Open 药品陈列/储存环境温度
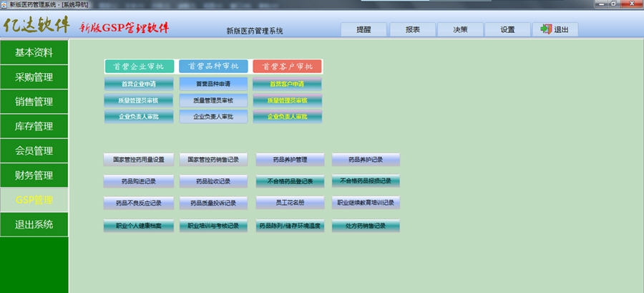The height and width of the screenshot is (293, 644). coord(290,226)
